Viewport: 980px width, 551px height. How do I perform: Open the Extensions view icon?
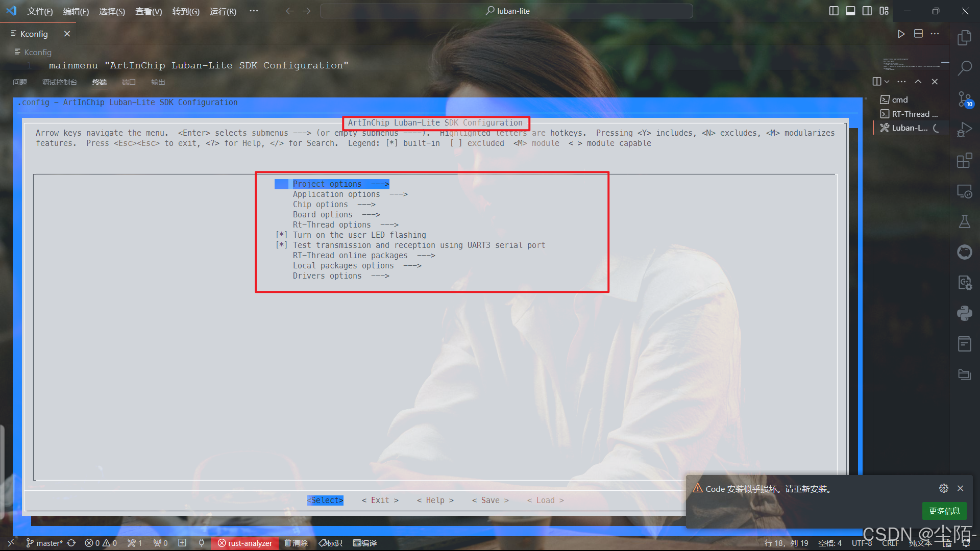[x=964, y=161]
